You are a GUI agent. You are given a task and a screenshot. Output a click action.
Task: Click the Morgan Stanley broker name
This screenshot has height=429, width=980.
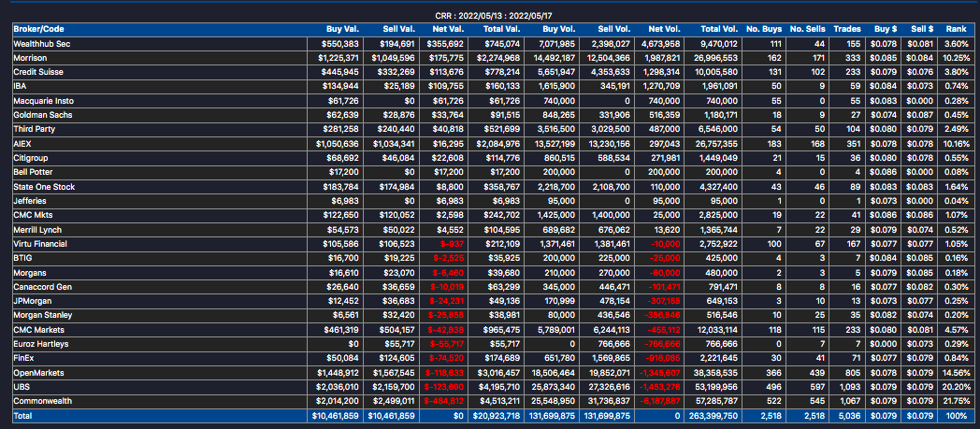42,315
